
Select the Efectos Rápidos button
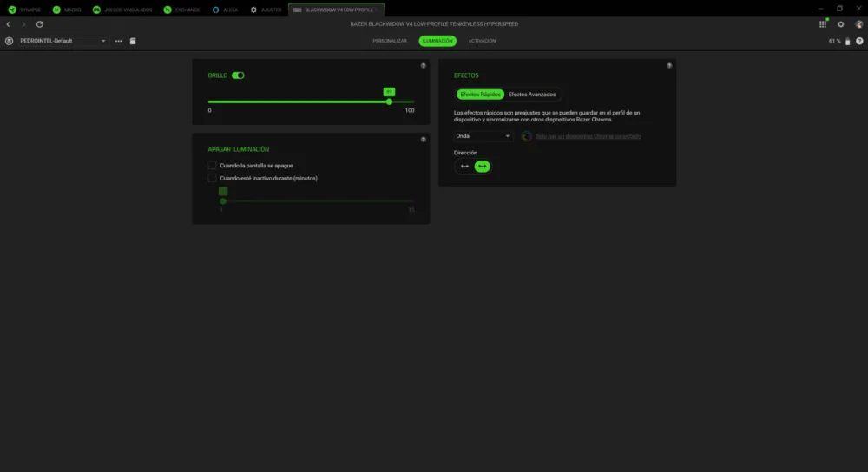click(480, 95)
